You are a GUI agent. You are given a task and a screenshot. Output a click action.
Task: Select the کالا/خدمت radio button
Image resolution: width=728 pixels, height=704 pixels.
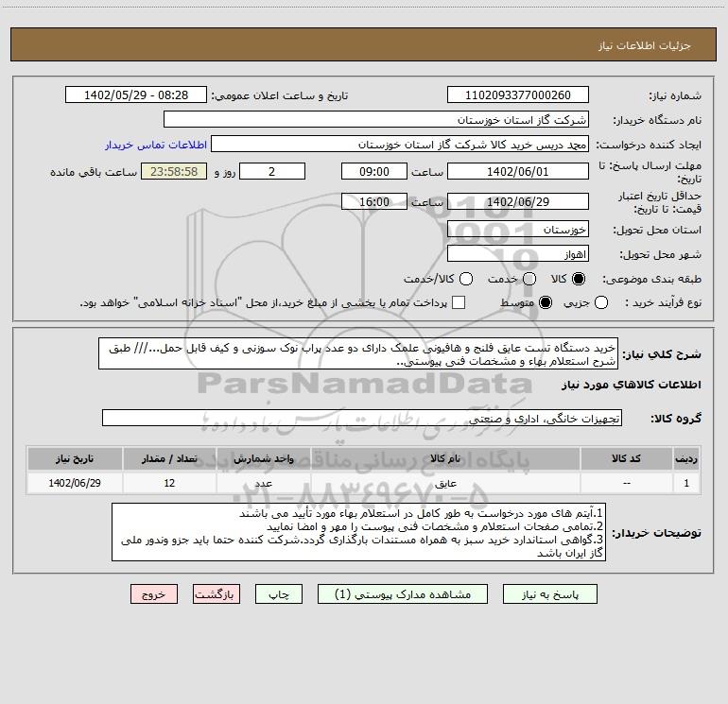pos(466,279)
